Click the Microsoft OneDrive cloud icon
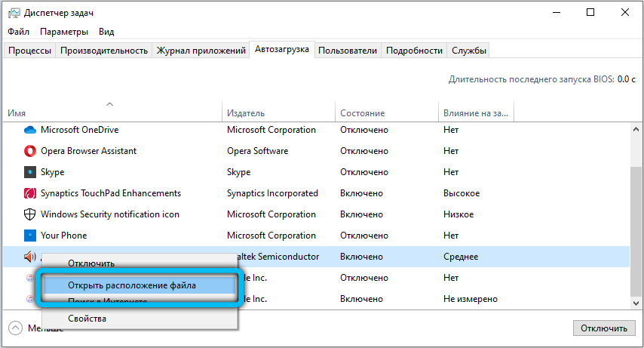 (30, 130)
